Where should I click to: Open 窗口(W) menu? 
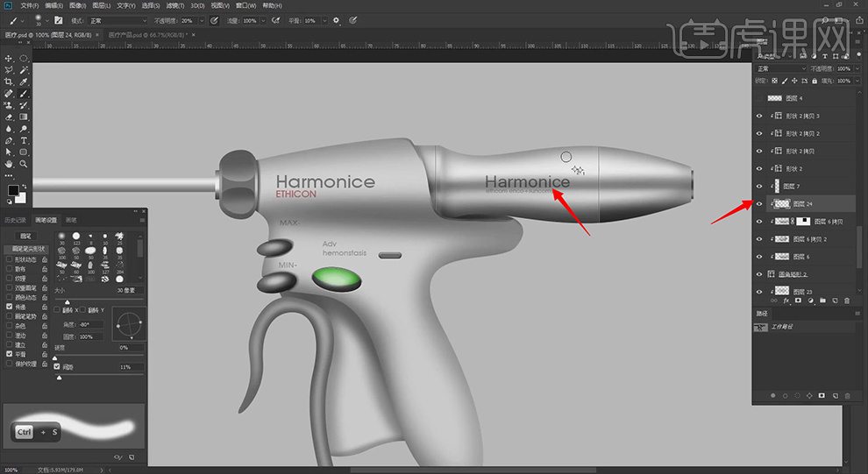click(x=245, y=5)
